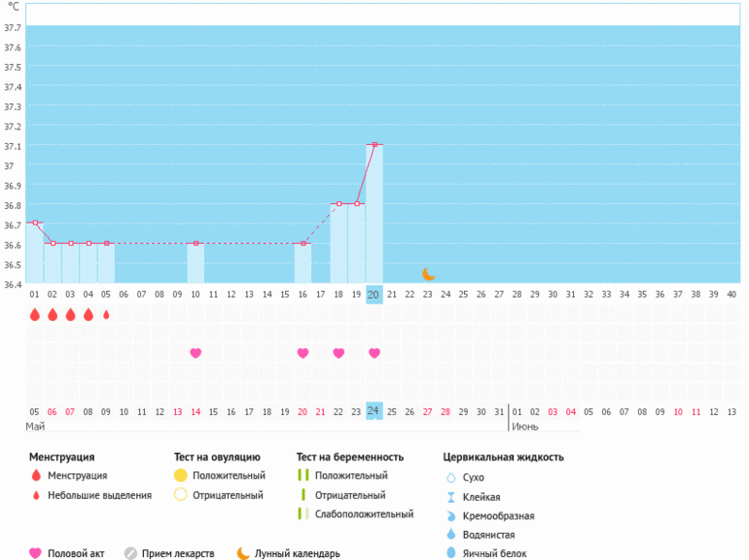The height and width of the screenshot is (560, 749).
Task: Click the temperature point on cycle day 16
Action: (303, 243)
